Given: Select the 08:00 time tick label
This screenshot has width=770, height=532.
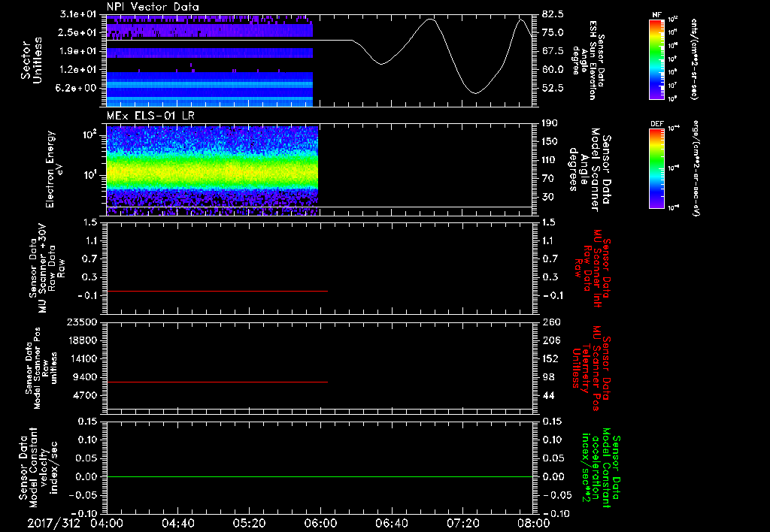Looking at the screenshot, I should pyautogui.click(x=534, y=523).
